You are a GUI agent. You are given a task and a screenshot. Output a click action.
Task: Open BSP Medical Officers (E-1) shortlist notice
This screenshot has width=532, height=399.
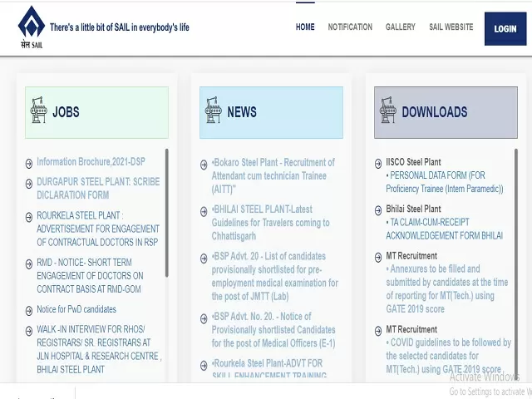(273, 330)
